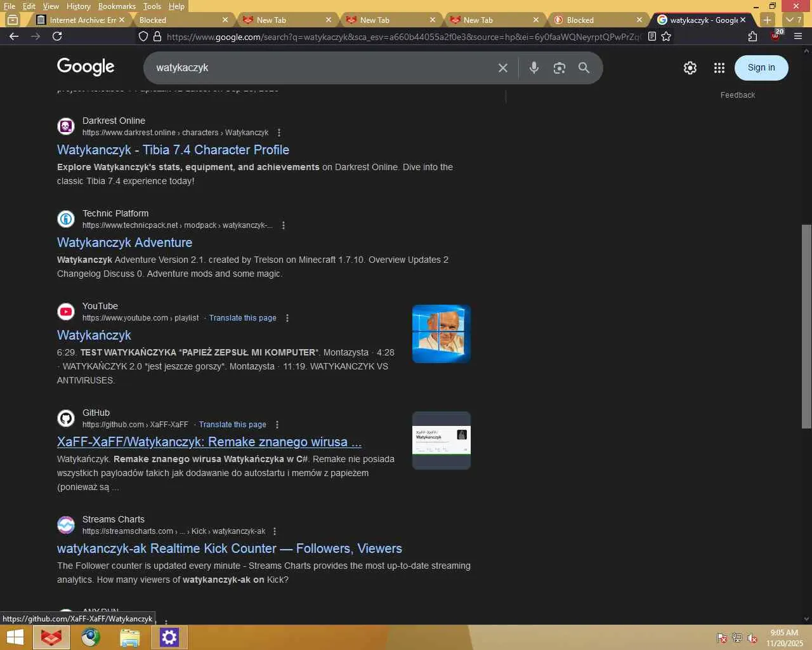Screen dimensions: 812x650
Task: Open a new tab with plus button
Action: tap(768, 20)
